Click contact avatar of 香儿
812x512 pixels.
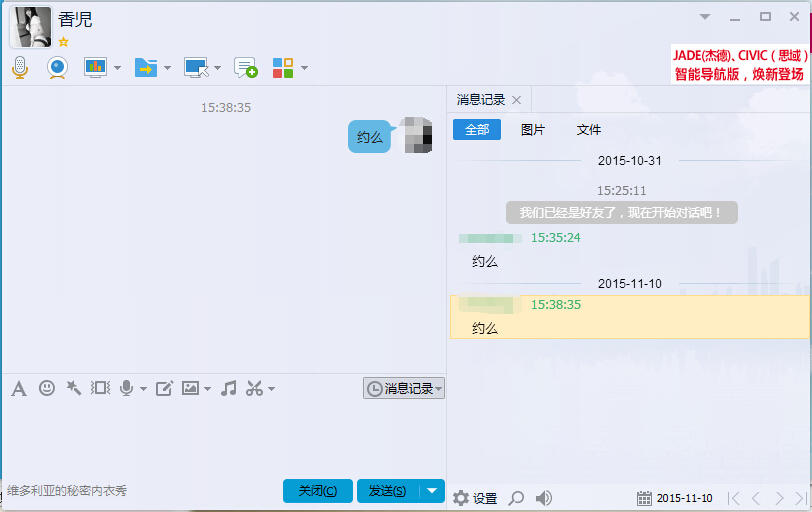point(31,27)
